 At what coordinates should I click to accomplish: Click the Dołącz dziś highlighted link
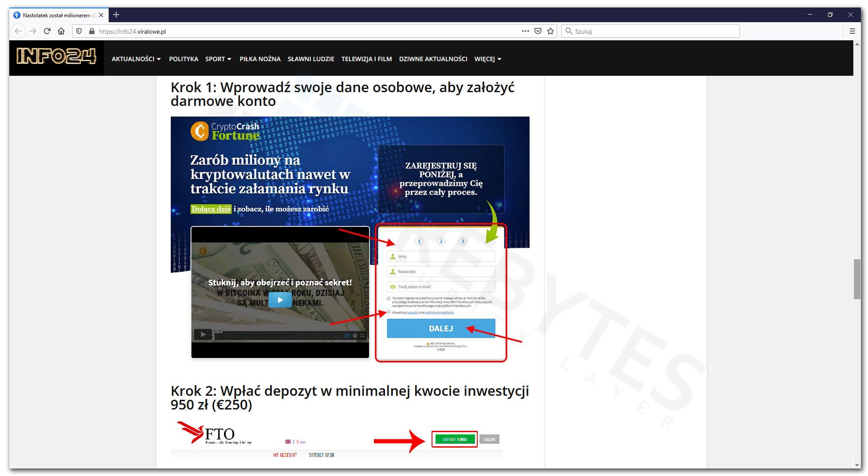[211, 209]
